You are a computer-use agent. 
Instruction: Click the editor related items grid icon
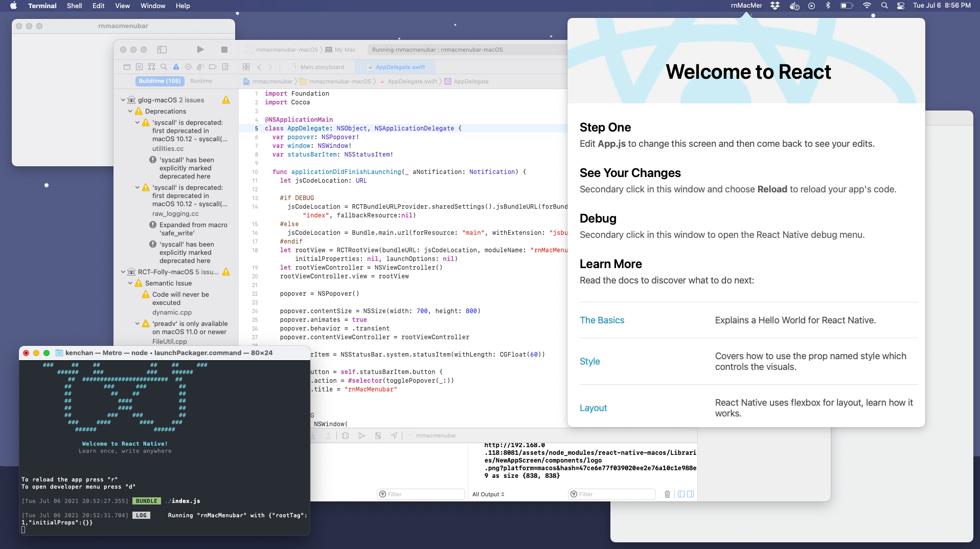[x=246, y=67]
